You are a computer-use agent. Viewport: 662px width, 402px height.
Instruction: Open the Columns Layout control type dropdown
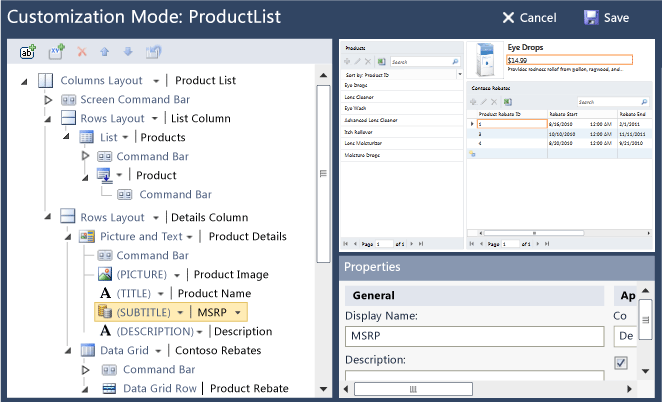tap(157, 81)
